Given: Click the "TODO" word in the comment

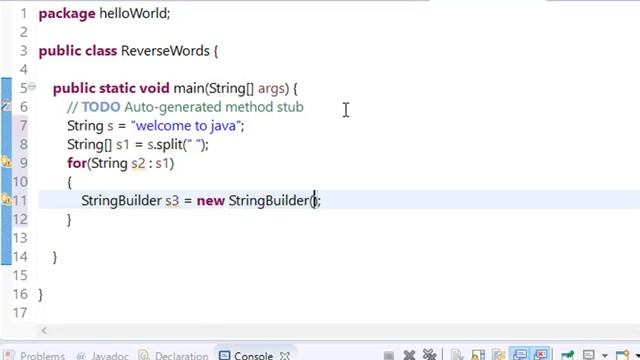Looking at the screenshot, I should point(101,107).
